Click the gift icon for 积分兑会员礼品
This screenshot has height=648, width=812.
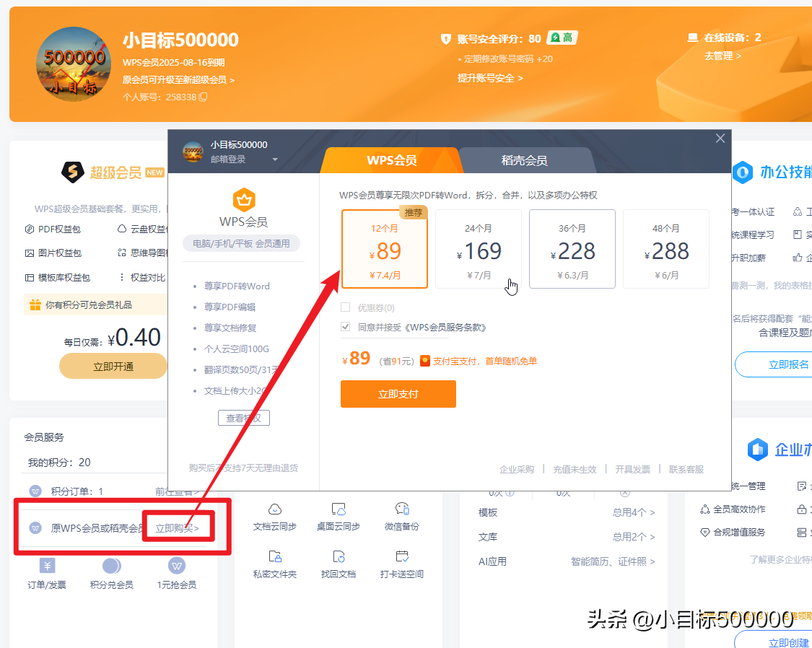coord(35,305)
